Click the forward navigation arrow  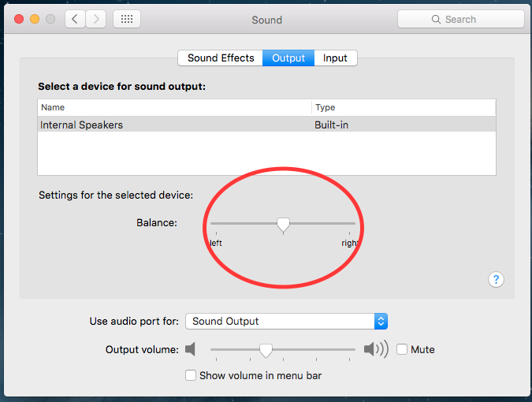[x=96, y=19]
